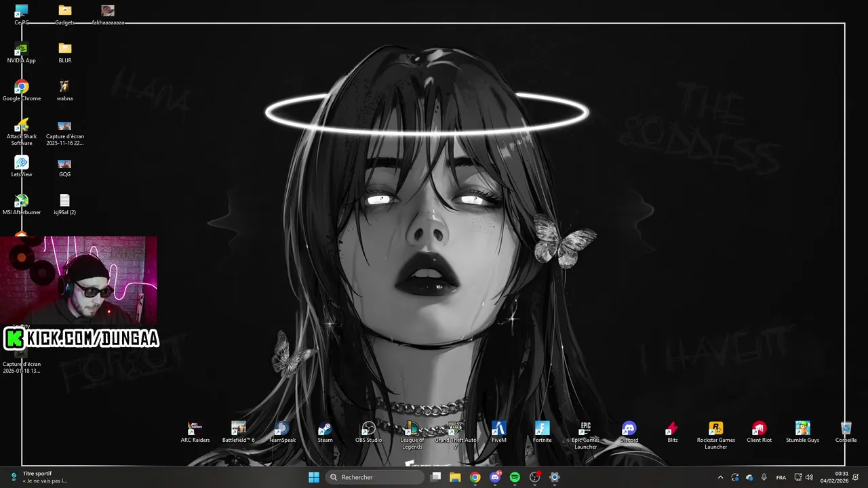Screen dimensions: 868x488
Task: Open the Titre sportif news widget
Action: pos(39,477)
